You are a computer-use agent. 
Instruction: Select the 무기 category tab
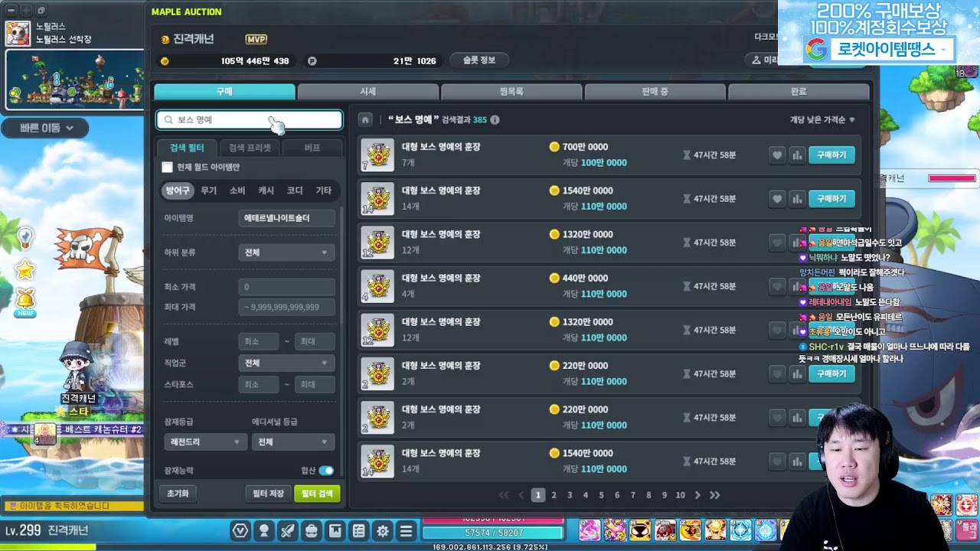pos(208,191)
